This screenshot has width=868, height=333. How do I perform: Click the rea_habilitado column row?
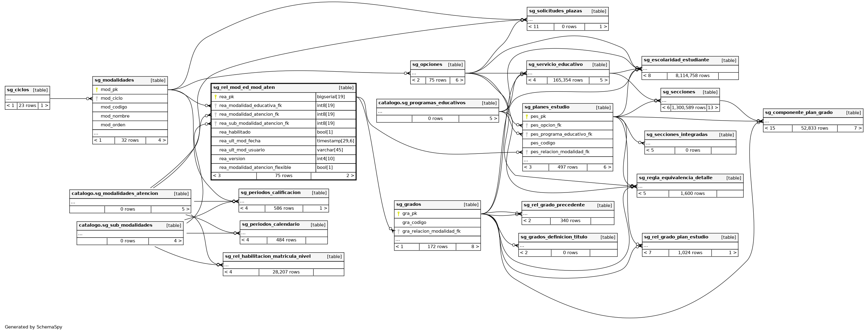point(235,132)
